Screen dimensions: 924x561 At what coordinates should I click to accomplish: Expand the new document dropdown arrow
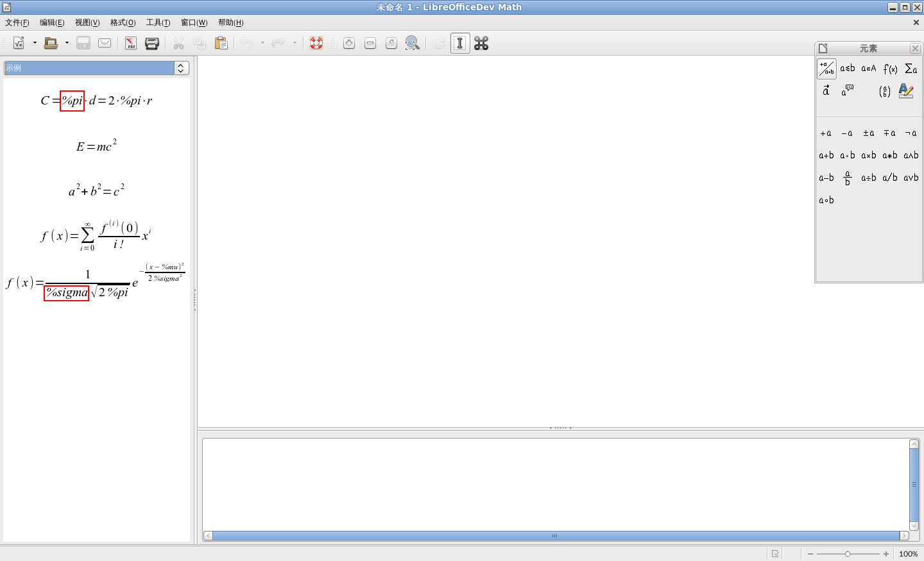pyautogui.click(x=35, y=44)
